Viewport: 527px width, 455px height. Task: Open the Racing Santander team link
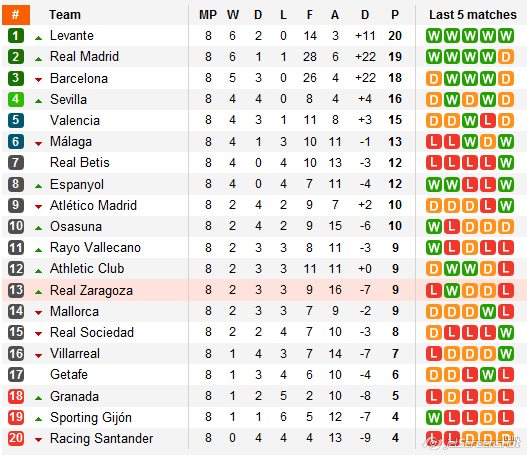pyautogui.click(x=102, y=438)
